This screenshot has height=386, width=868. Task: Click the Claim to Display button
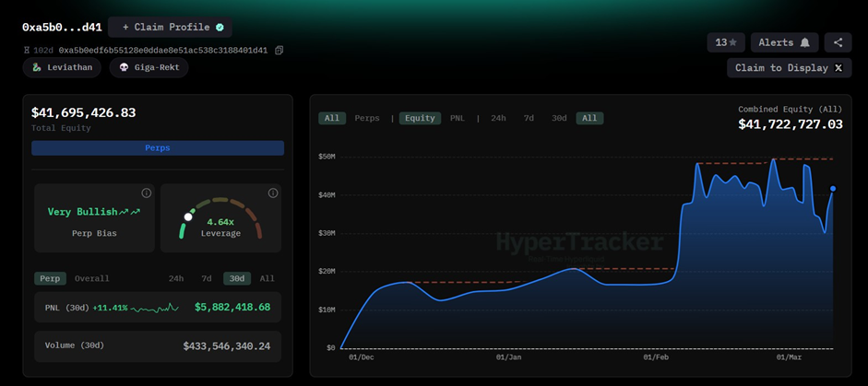(789, 68)
